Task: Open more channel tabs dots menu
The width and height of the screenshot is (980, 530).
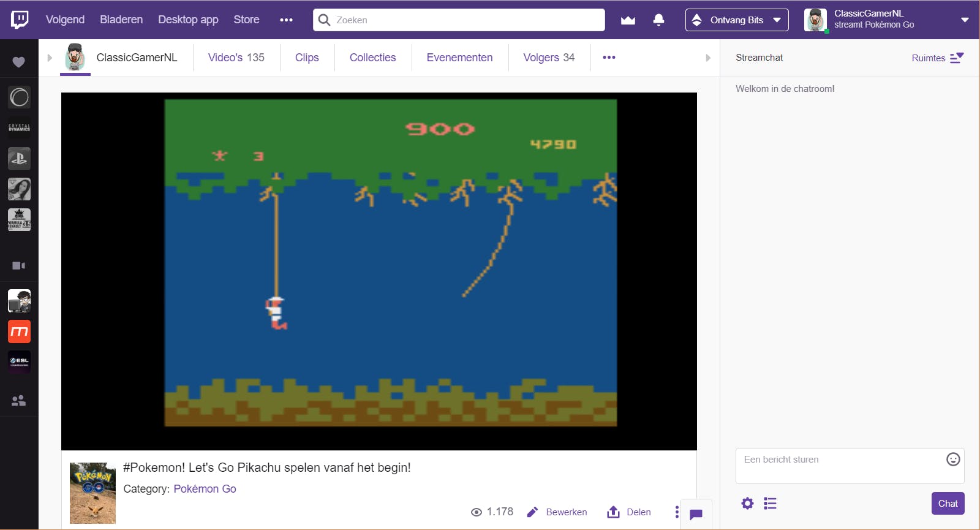Action: coord(609,58)
